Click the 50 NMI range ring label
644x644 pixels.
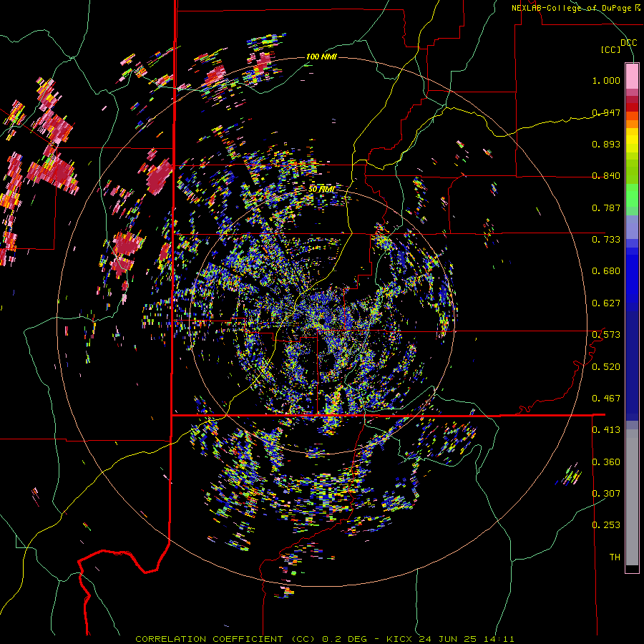pyautogui.click(x=321, y=190)
